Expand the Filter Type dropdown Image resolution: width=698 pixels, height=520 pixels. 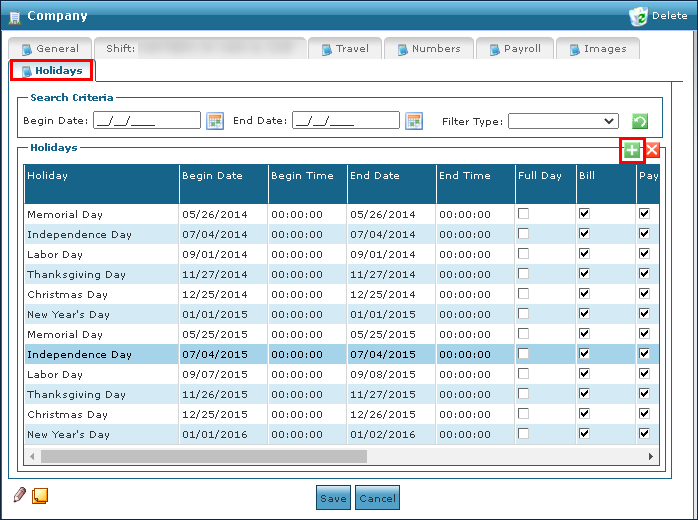tap(563, 121)
